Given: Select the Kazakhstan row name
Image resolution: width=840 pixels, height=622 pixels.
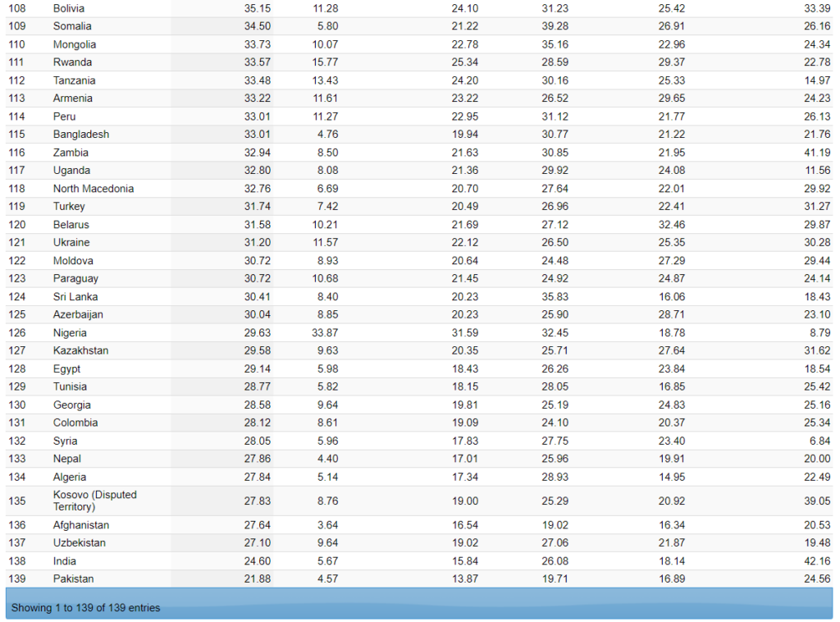Looking at the screenshot, I should (80, 351).
